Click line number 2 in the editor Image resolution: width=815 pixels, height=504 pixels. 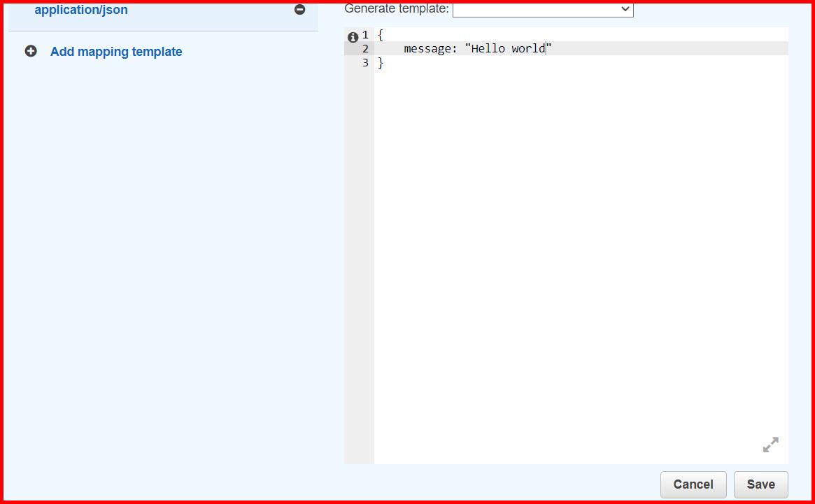click(364, 48)
